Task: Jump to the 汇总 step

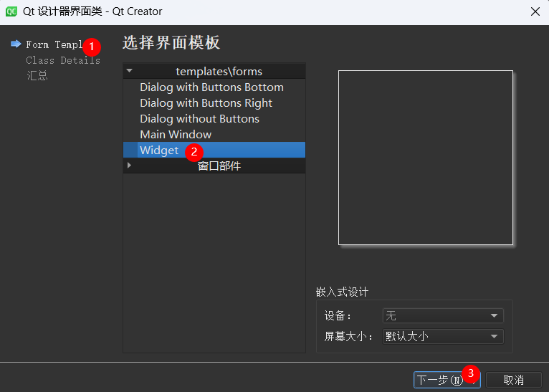Action: click(x=37, y=75)
